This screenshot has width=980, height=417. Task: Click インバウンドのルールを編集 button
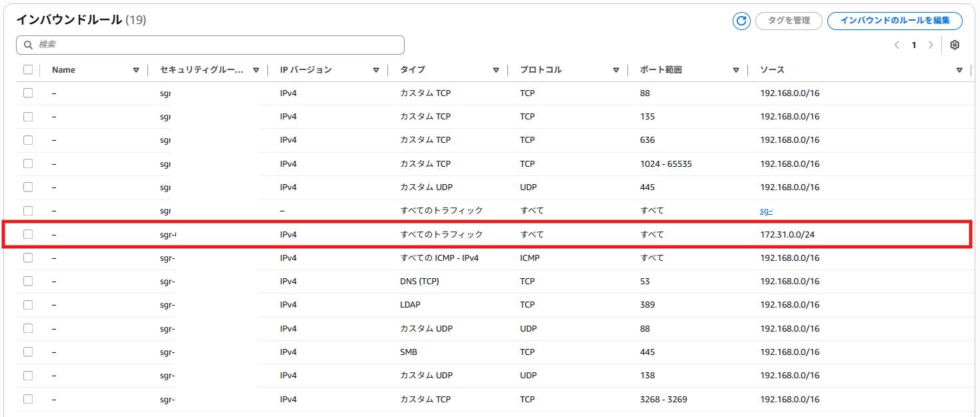tap(895, 21)
